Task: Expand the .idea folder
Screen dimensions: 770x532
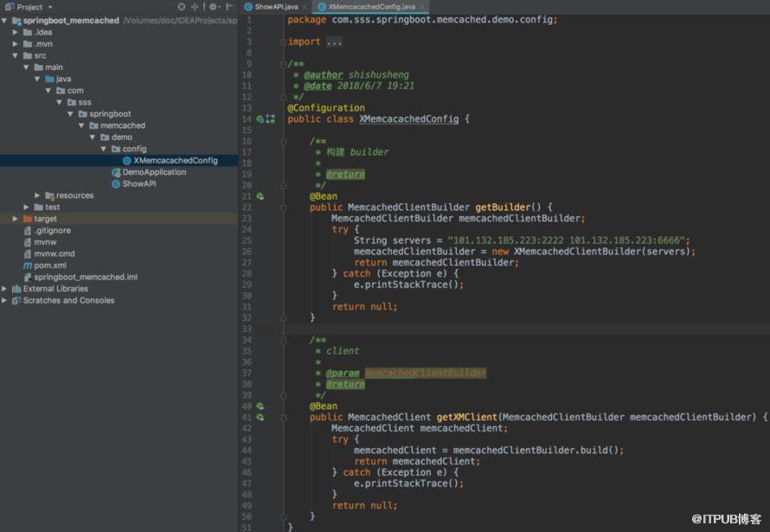Action: [16, 32]
